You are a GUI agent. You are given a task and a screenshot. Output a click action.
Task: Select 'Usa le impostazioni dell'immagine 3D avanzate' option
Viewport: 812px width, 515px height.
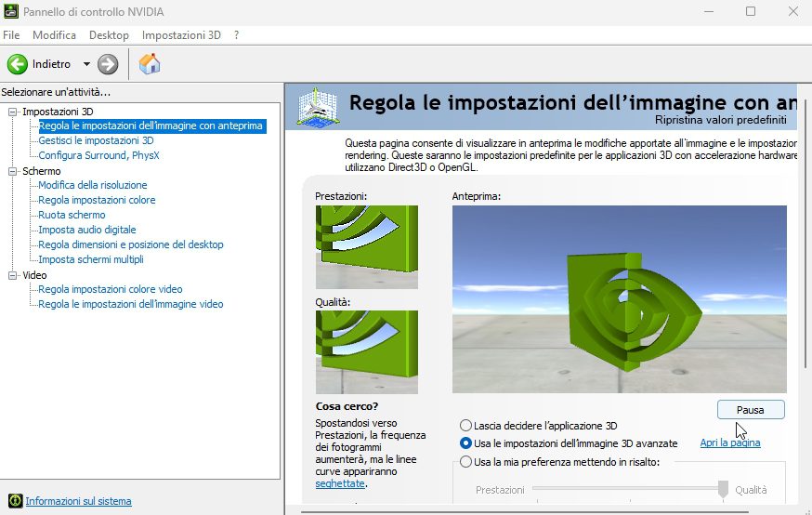465,443
